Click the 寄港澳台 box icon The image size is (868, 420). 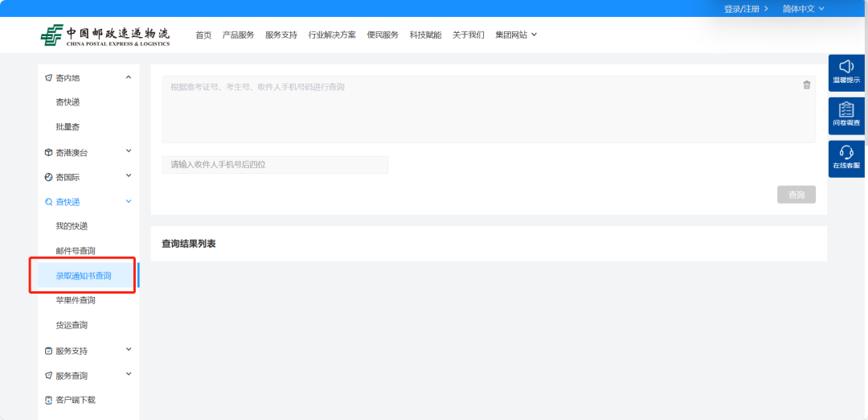pos(48,152)
